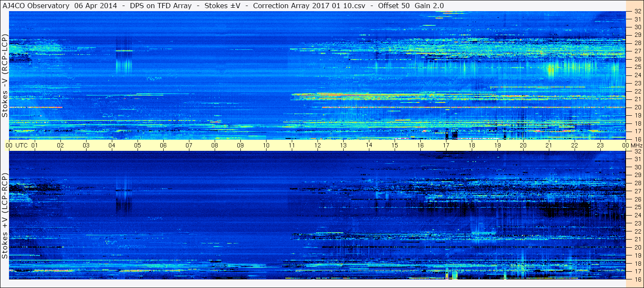The width and height of the screenshot is (644, 288).
Task: Click the 25 MHz label in Stokes -V panel
Action: (637, 67)
